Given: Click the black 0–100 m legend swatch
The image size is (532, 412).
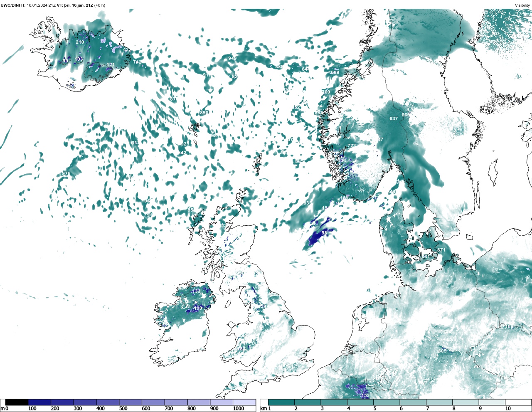Looking at the screenshot, I should (x=17, y=402).
